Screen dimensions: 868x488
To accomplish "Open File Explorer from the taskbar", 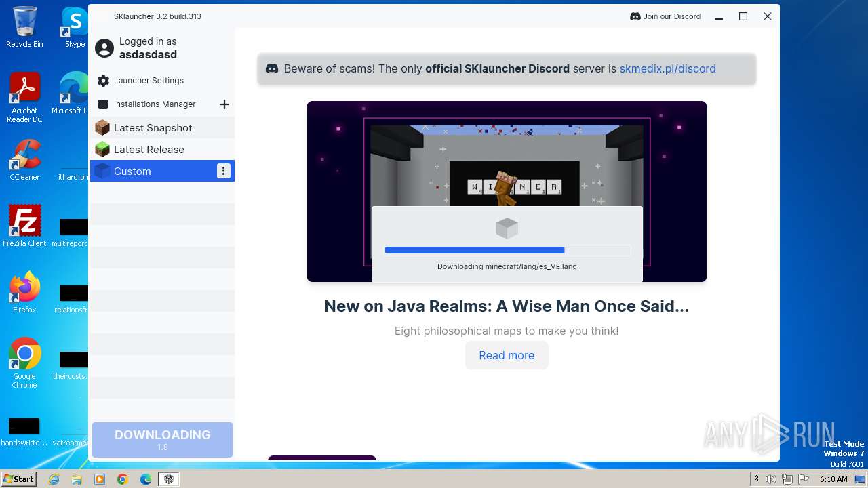I will pos(77,479).
